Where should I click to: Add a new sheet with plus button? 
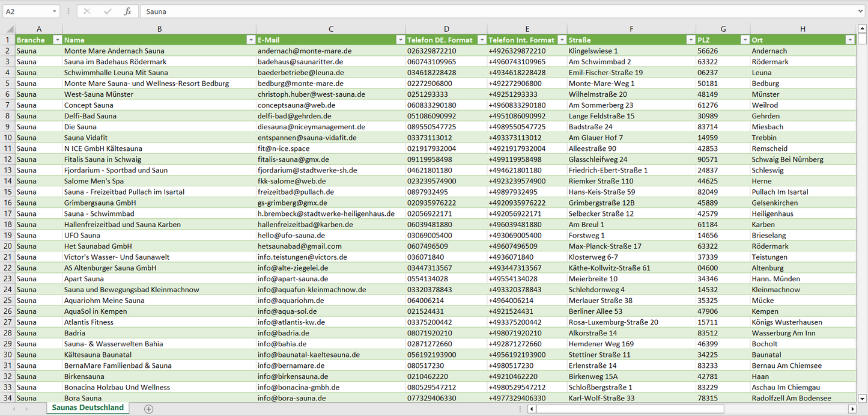[149, 409]
